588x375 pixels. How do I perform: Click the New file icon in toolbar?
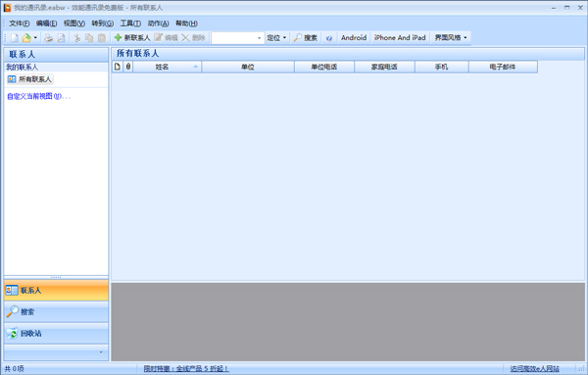point(15,38)
